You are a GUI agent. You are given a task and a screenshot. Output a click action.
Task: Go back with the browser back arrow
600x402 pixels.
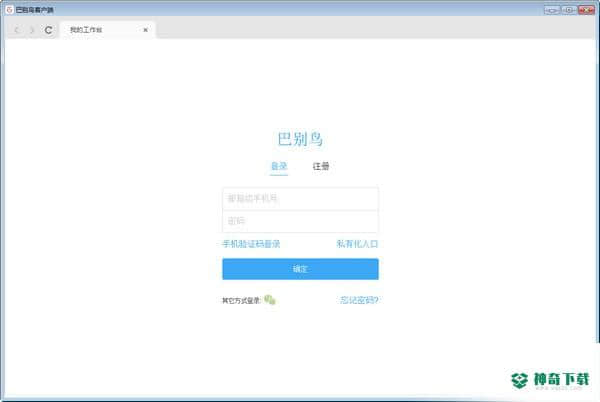coord(17,30)
